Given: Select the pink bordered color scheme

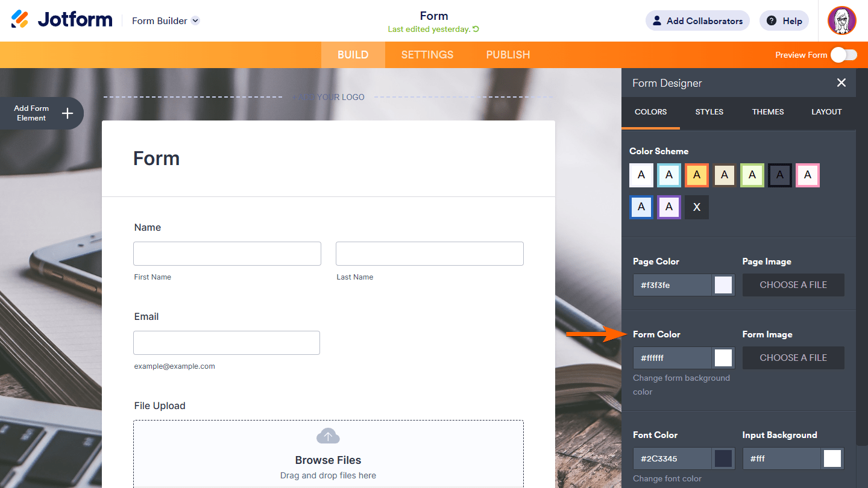Looking at the screenshot, I should (808, 175).
